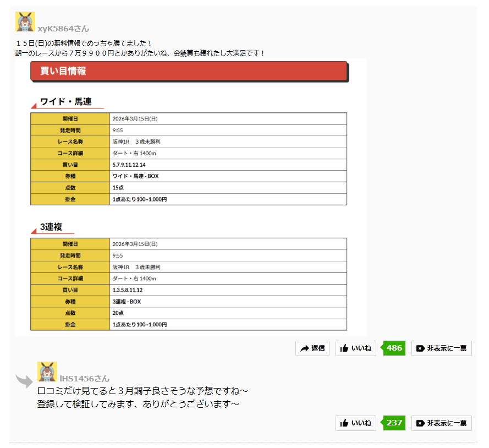Click the green 237 like count badge

394,423
